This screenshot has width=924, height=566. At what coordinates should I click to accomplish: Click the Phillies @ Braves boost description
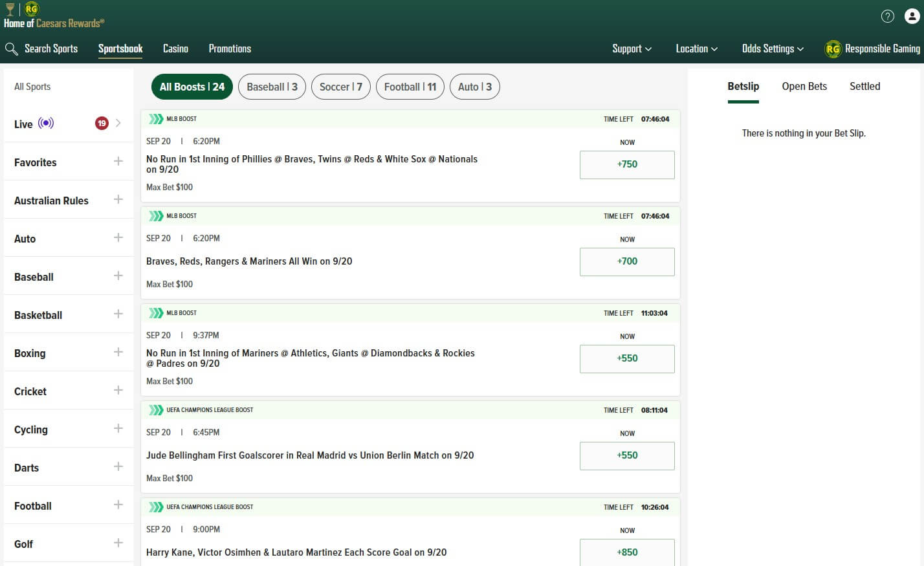(x=312, y=164)
